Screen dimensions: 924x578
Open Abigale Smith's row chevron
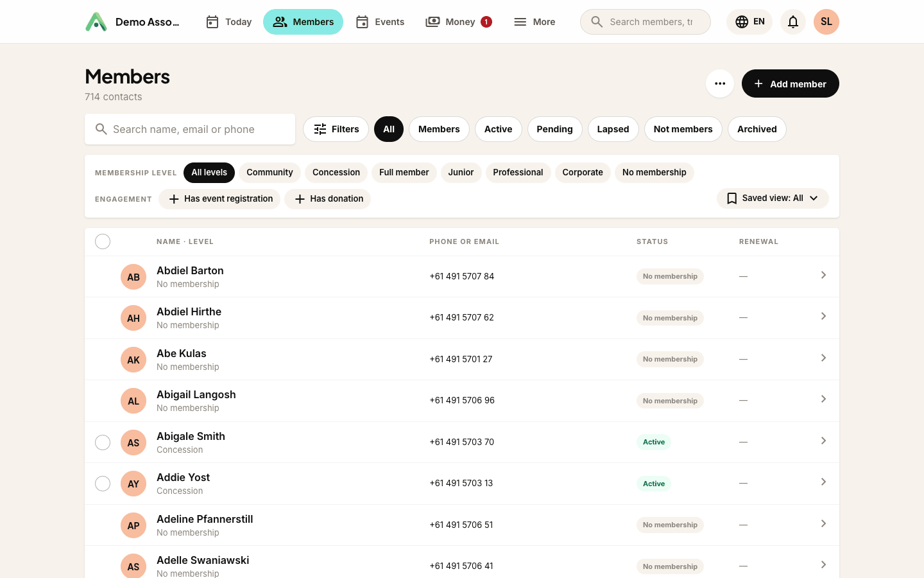[x=823, y=441]
